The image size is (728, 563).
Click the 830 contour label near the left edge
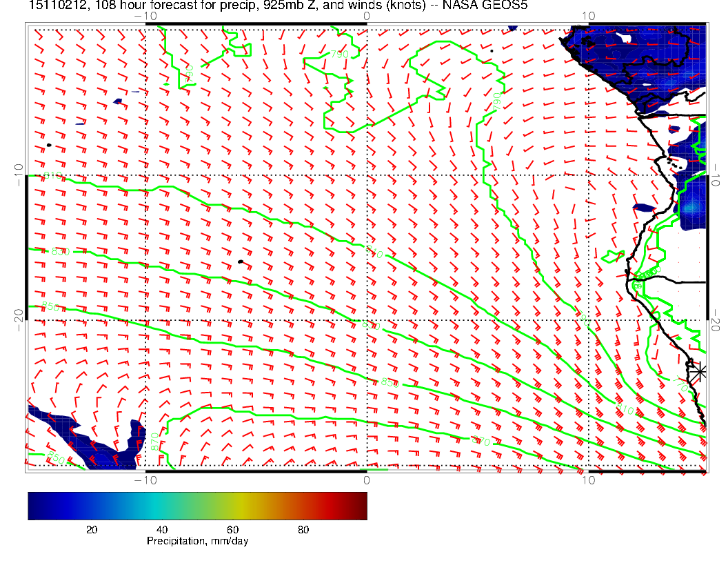click(x=60, y=251)
